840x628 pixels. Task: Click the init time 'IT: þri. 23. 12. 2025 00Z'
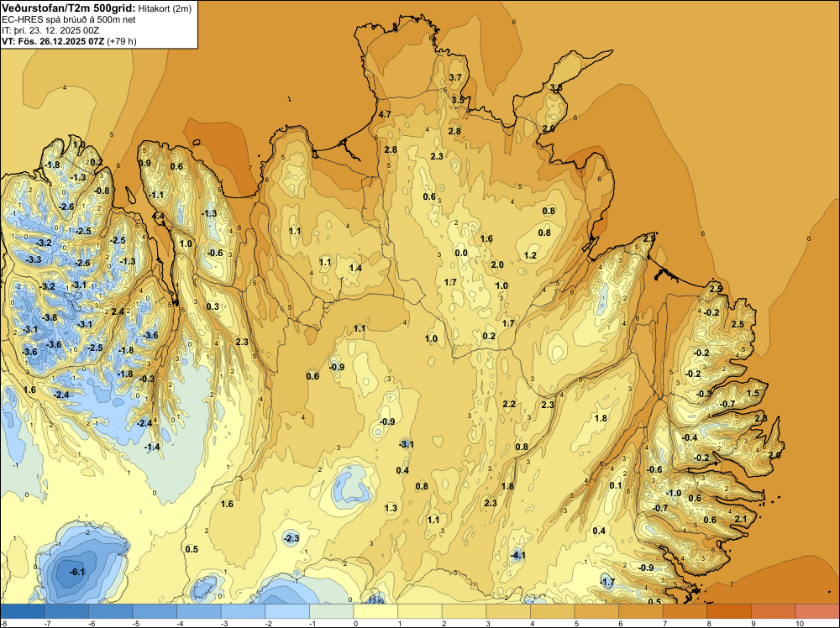(x=50, y=30)
